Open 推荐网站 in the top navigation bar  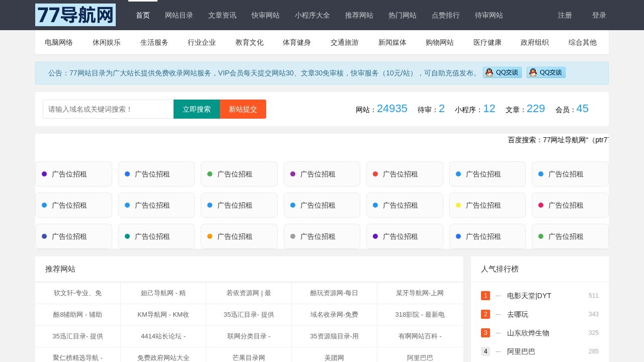[359, 15]
